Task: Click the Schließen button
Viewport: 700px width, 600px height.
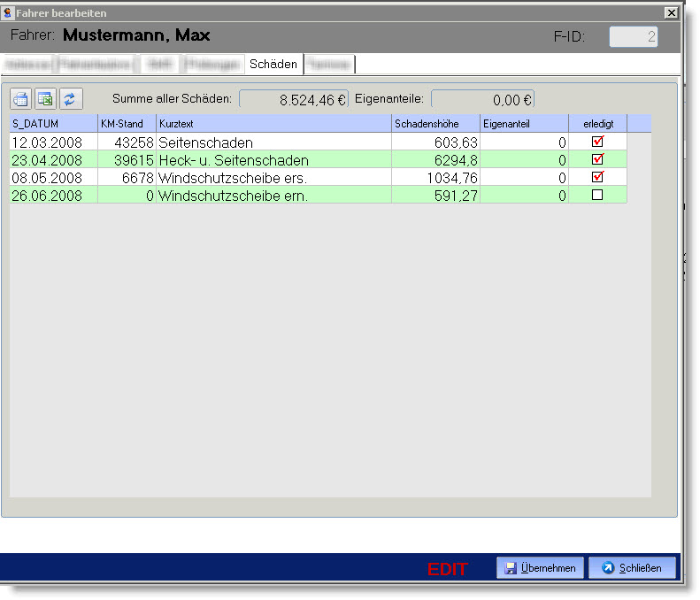Action: (632, 568)
